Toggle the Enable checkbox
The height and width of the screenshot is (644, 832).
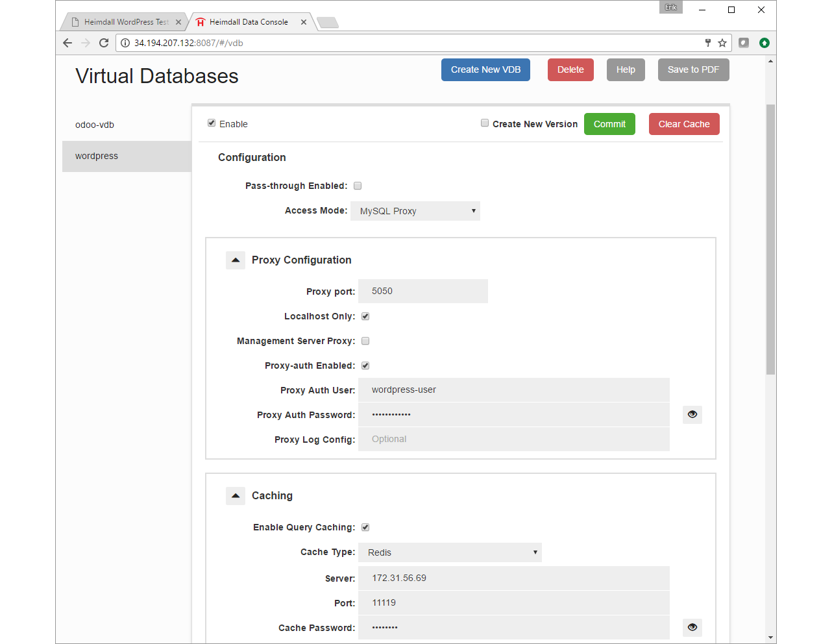[x=212, y=123]
